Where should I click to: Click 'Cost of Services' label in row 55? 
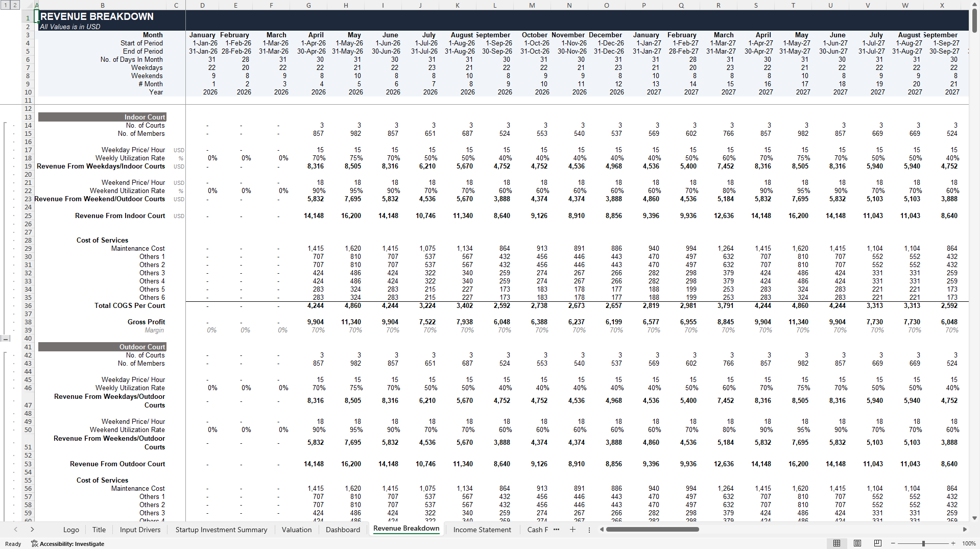click(x=102, y=480)
